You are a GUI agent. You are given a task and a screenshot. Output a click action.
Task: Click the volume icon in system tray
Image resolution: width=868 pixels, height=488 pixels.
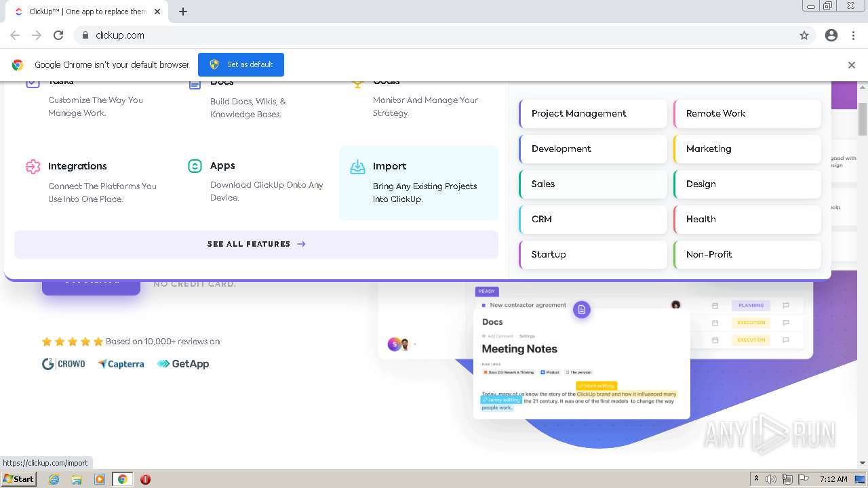tap(771, 479)
